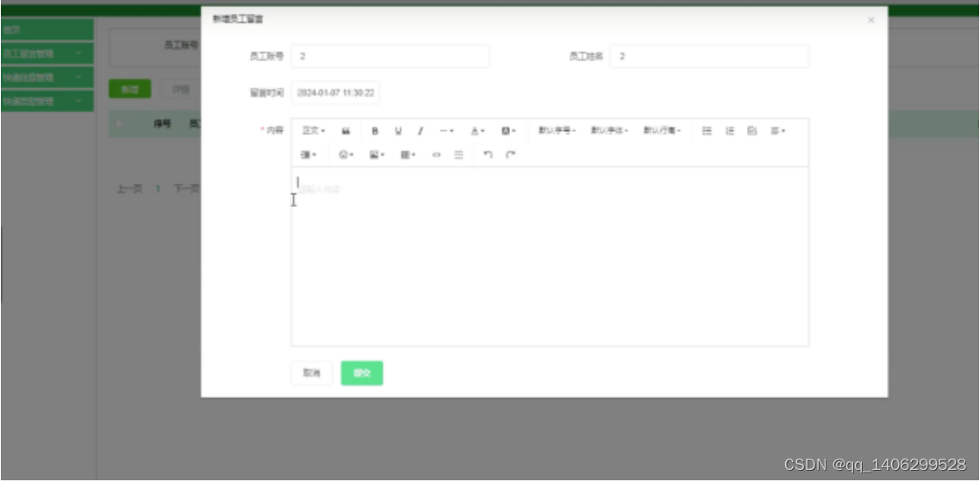Expand the 快递信息管理 sidebar menu

click(47, 78)
